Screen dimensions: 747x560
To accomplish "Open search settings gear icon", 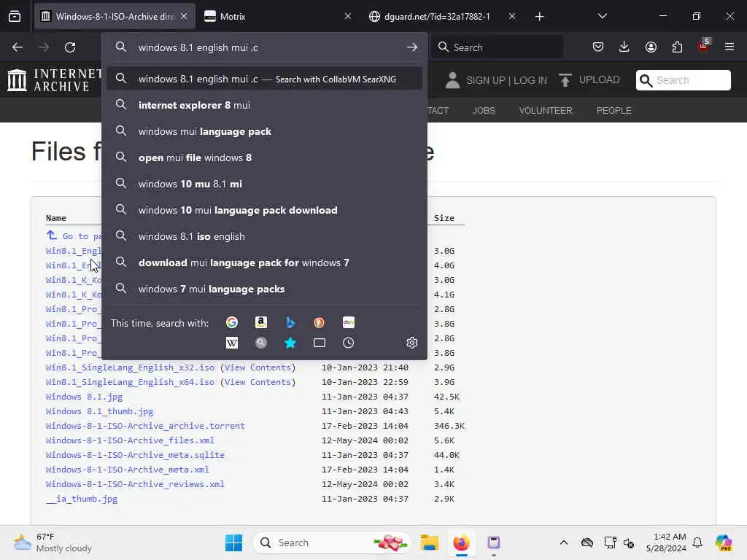I will [x=412, y=343].
